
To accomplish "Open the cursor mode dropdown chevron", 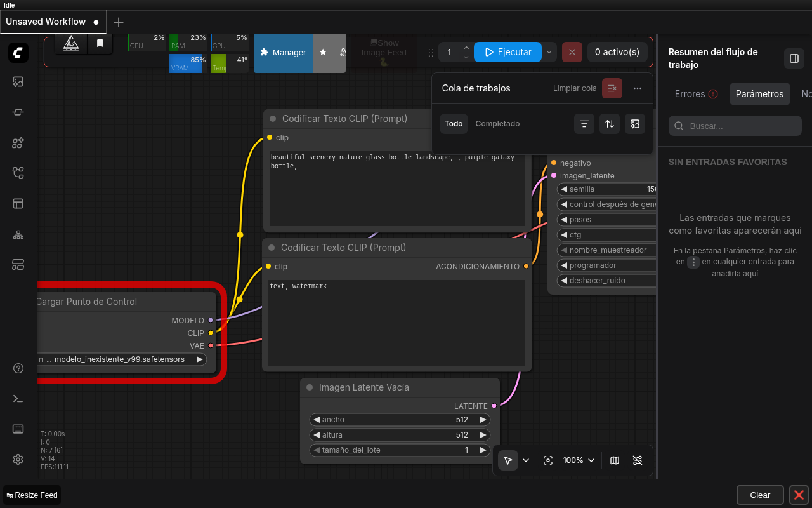I will [x=526, y=460].
